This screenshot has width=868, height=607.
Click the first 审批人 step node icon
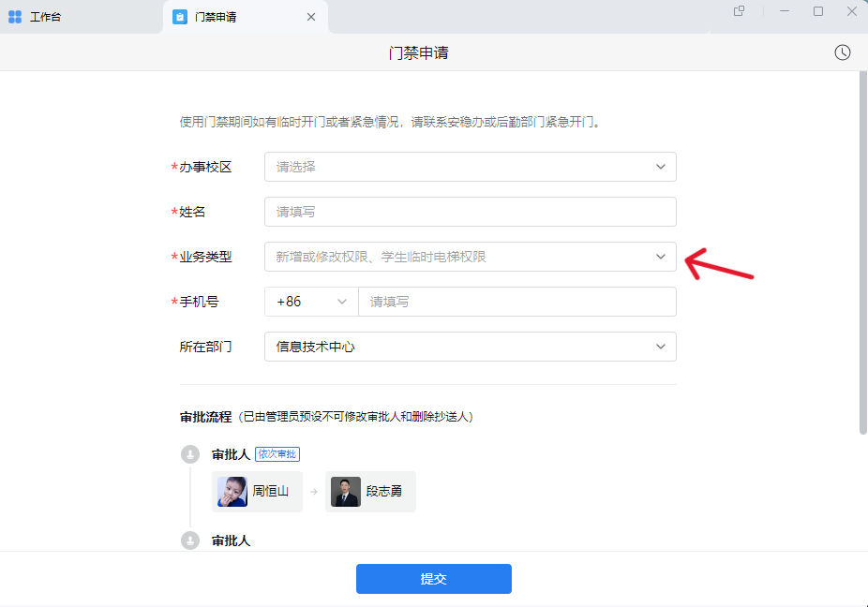[190, 454]
